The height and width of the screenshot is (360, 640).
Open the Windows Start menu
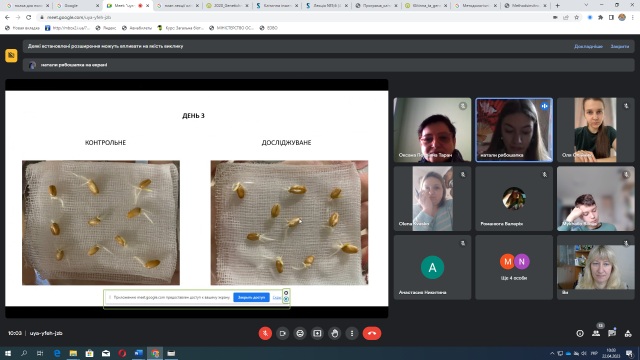coord(8,353)
